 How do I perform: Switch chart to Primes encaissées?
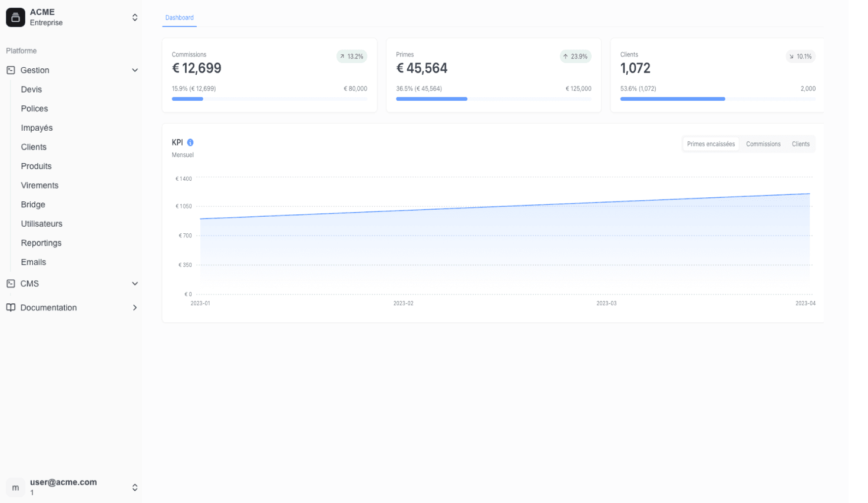(x=711, y=144)
